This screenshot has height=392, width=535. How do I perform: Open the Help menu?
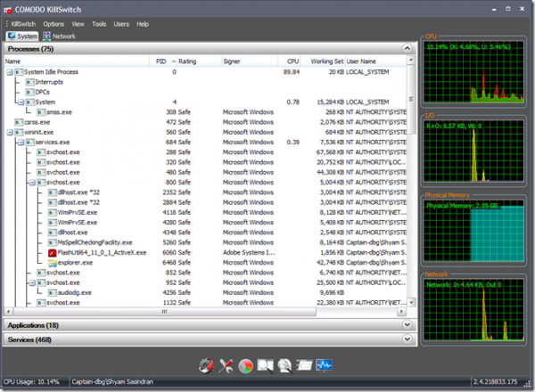click(143, 24)
